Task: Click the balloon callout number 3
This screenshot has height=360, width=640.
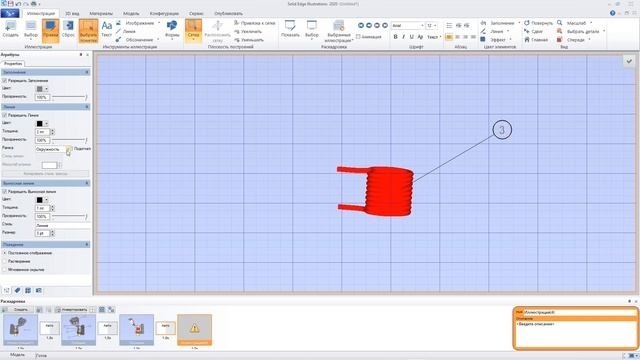Action: tap(502, 130)
